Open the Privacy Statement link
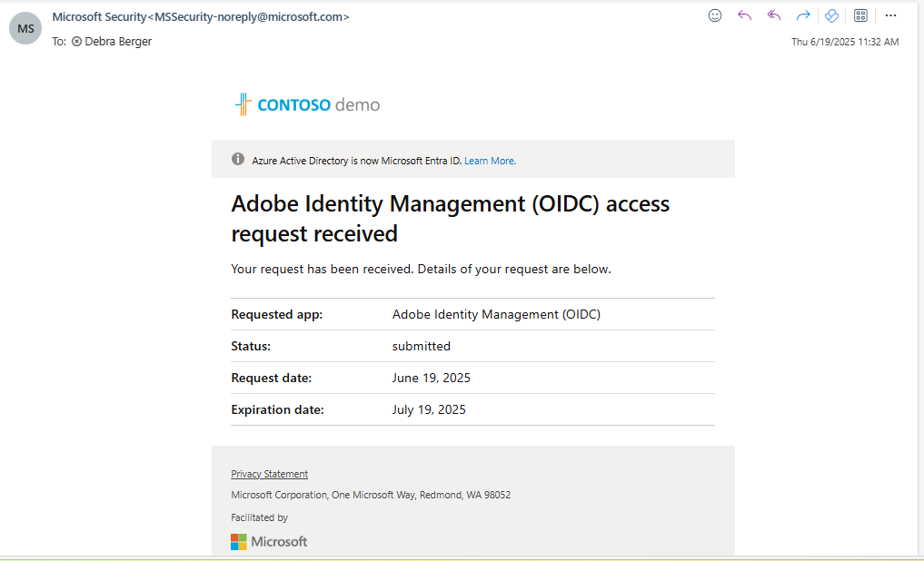Image resolution: width=924 pixels, height=561 pixels. coord(269,474)
